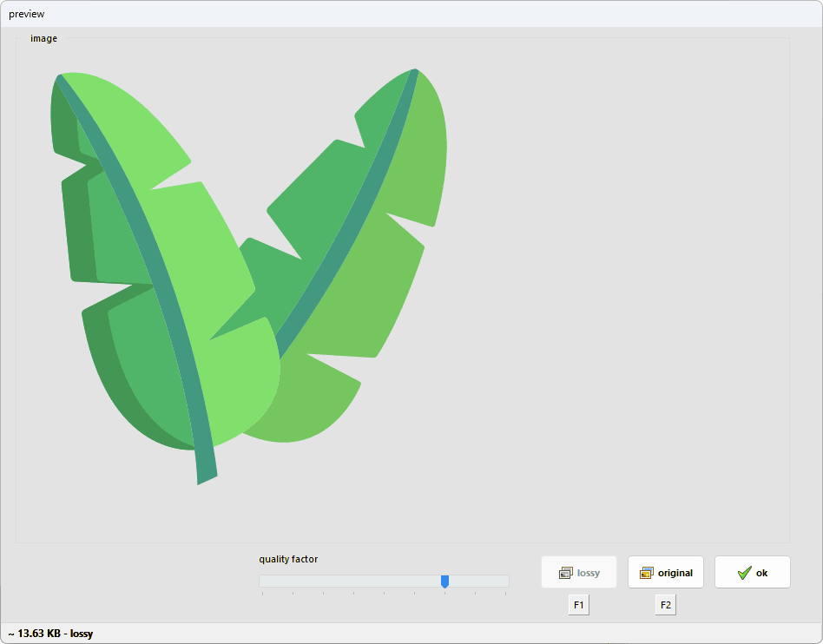Click the picture icon on lossy button

tap(566, 573)
